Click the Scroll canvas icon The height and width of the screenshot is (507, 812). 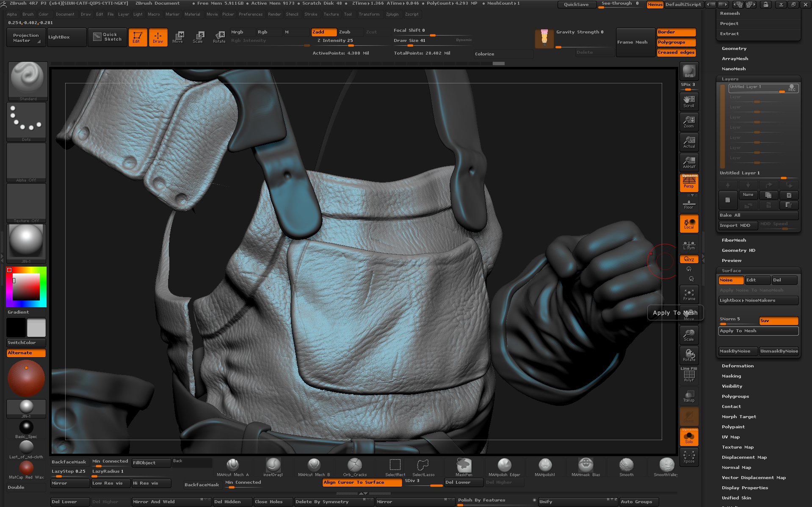689,101
